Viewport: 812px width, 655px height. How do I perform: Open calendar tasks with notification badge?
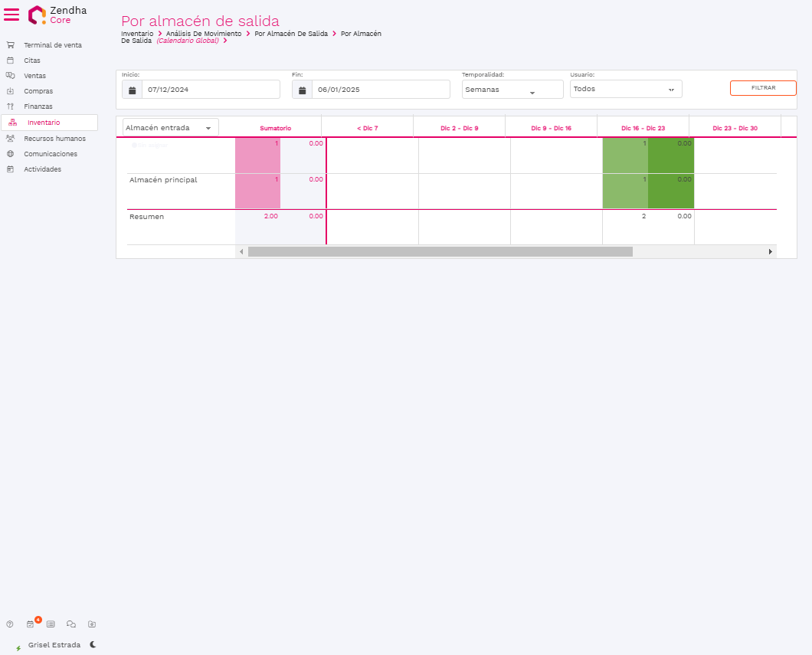[x=31, y=624]
